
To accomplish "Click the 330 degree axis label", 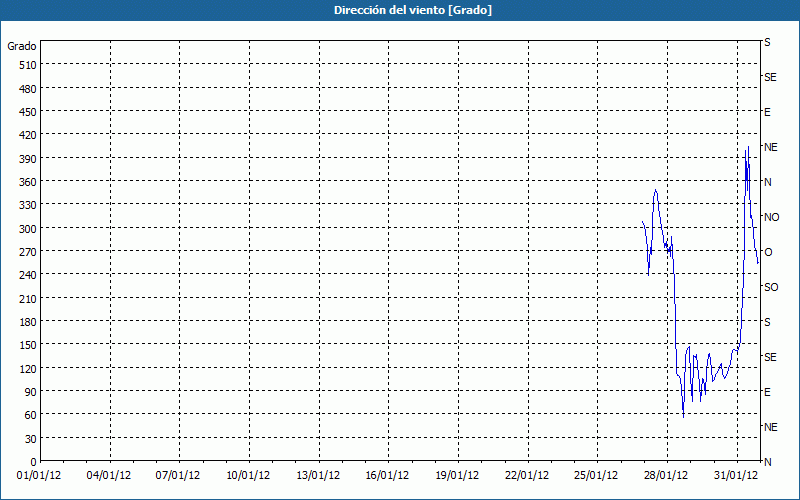I will (29, 205).
